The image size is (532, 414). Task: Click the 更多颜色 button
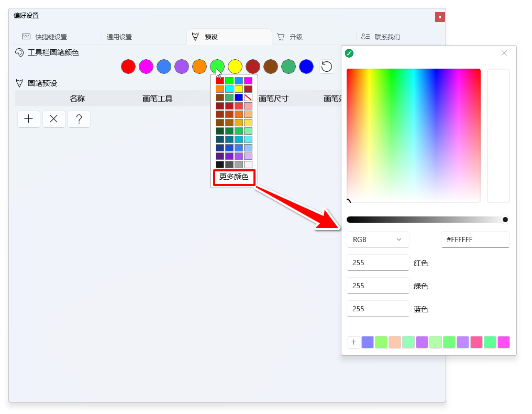(234, 177)
